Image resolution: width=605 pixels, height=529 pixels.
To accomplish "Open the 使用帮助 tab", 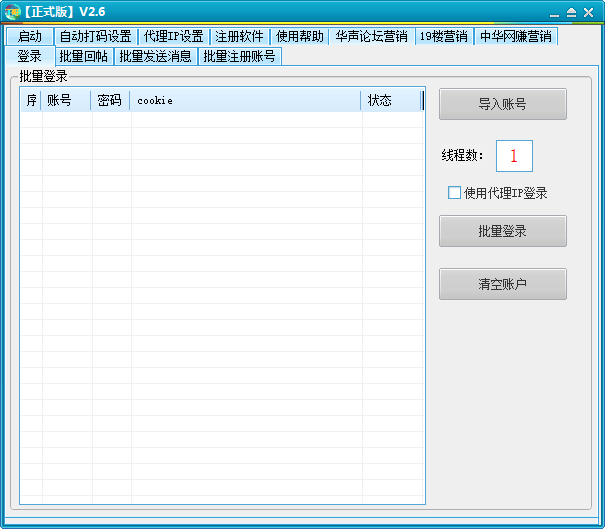I will point(299,36).
